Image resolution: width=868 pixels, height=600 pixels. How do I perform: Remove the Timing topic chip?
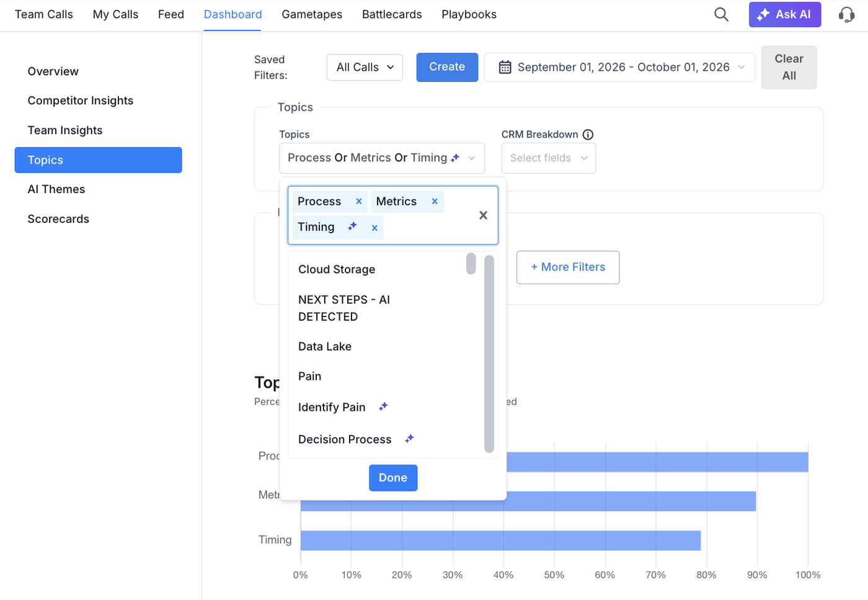point(374,228)
